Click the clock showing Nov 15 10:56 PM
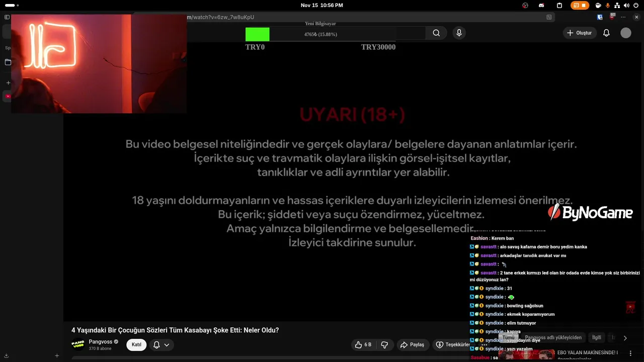Viewport: 644px width, 362px height. click(x=321, y=6)
